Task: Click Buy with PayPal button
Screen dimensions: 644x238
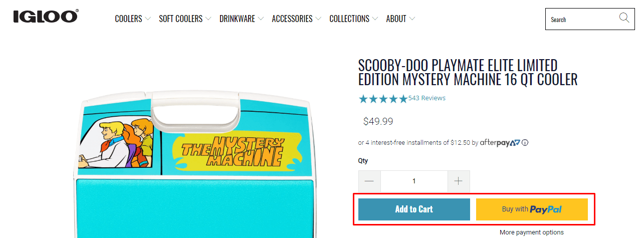Action: tap(532, 209)
